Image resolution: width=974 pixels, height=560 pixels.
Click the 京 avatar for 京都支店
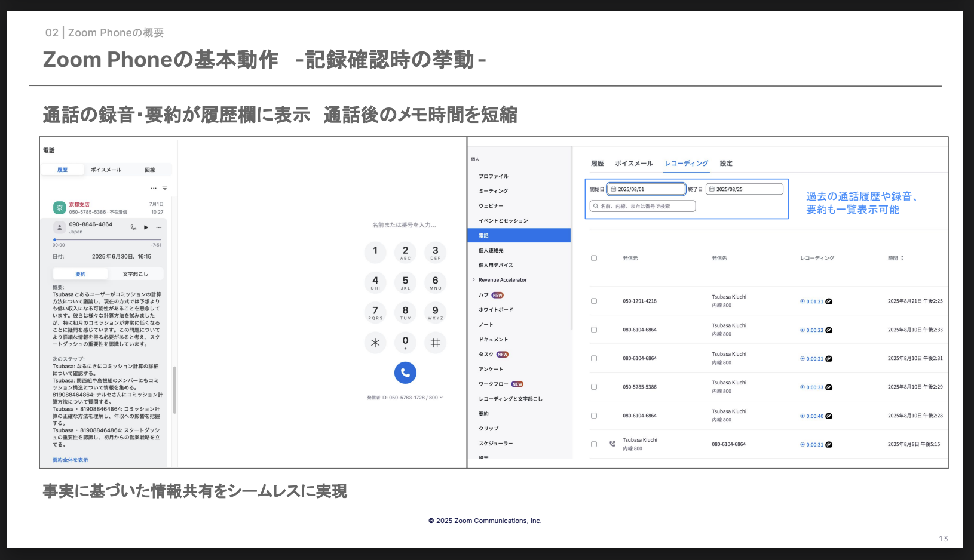59,208
